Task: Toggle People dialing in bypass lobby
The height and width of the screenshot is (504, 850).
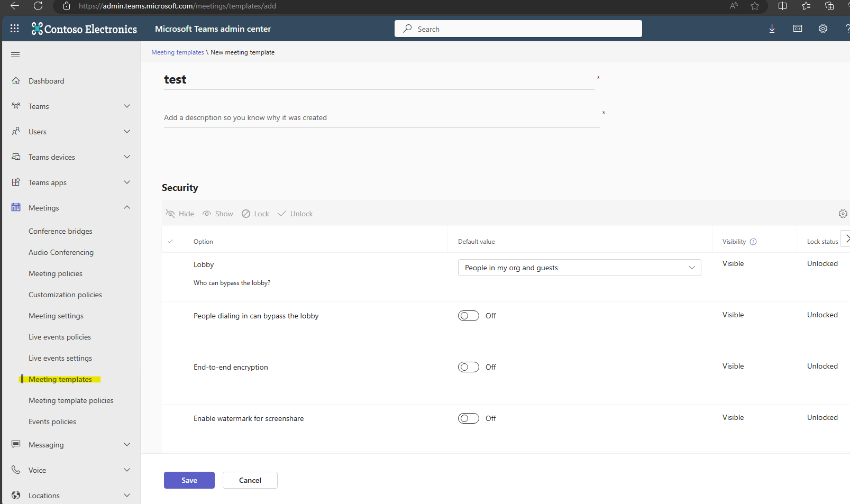Action: (x=468, y=316)
